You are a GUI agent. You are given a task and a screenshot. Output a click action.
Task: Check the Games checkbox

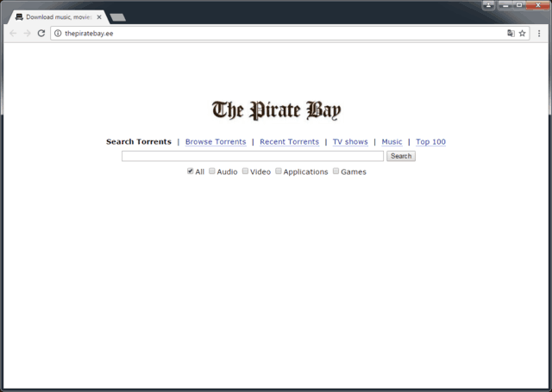[336, 171]
